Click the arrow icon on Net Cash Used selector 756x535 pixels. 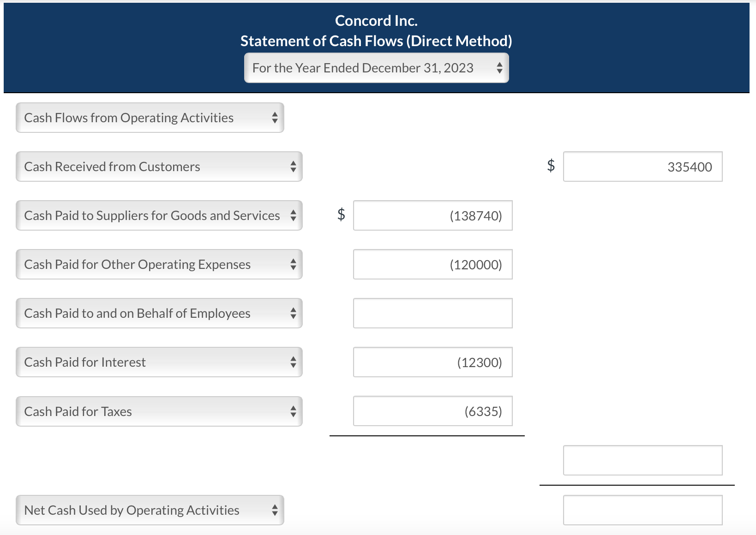[x=274, y=510]
